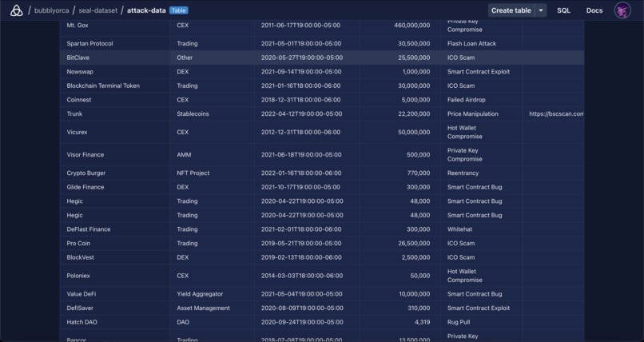Select the Value DeFi cell
This screenshot has height=342, width=644.
(x=115, y=294)
